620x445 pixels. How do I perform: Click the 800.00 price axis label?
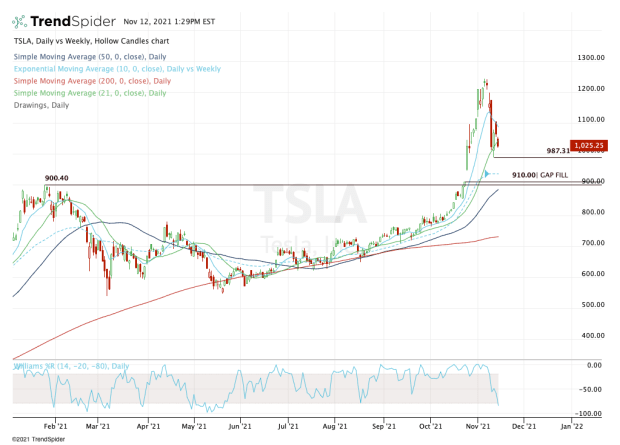(593, 212)
